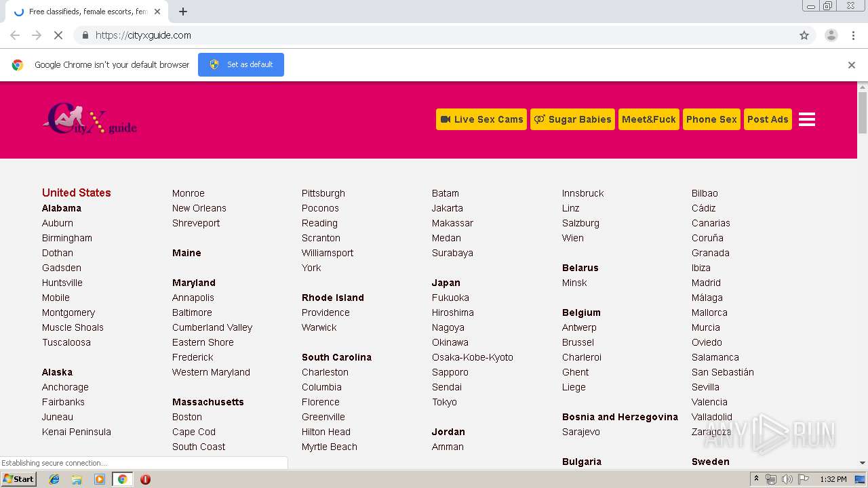Stop loading the page with the X button

[x=58, y=35]
